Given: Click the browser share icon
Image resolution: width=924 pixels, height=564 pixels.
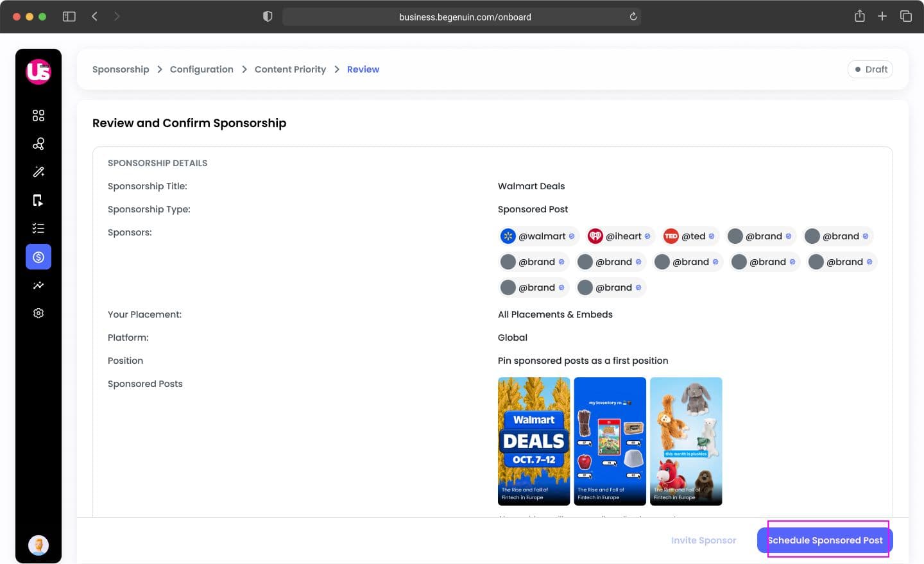Looking at the screenshot, I should pos(860,16).
